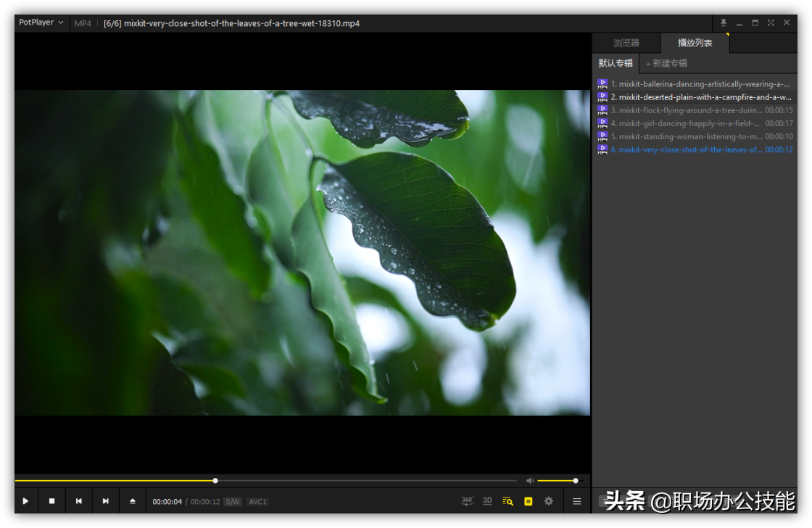This screenshot has height=528, width=812.
Task: Toggle the 360 degree video mode
Action: coord(467,501)
